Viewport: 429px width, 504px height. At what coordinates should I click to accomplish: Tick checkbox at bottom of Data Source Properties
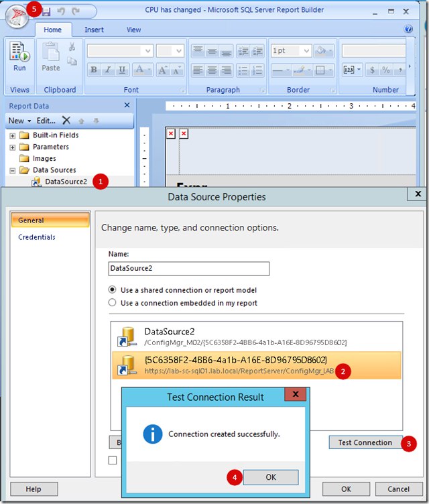click(113, 460)
